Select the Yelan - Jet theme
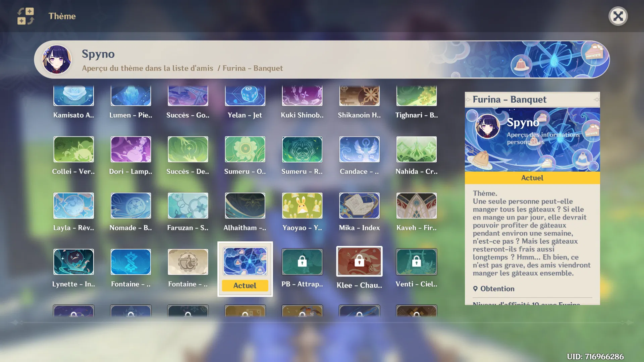Viewport: 644px width, 362px height. coord(245,96)
